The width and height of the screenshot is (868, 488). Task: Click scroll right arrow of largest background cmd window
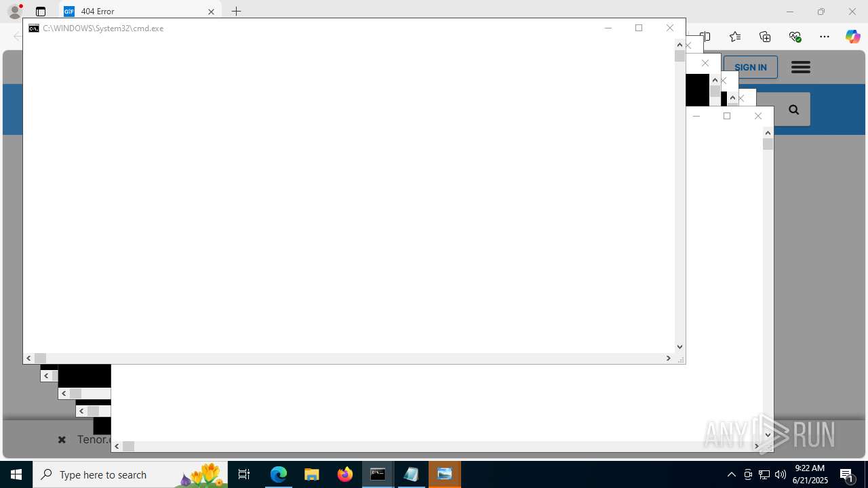757,446
